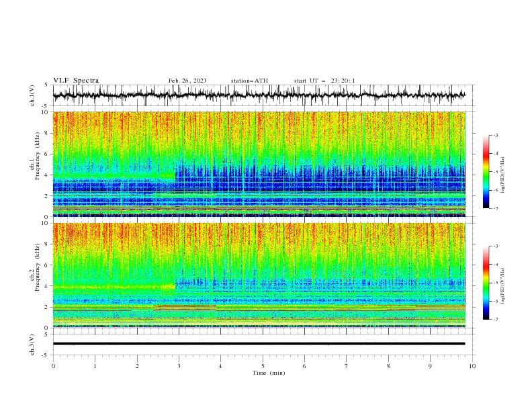Click the date 'Feb. 26, 2023'
Screen dimensions: 532x411
click(187, 81)
